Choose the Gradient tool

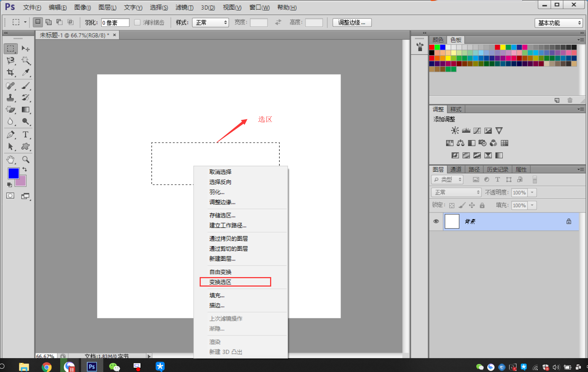click(25, 110)
